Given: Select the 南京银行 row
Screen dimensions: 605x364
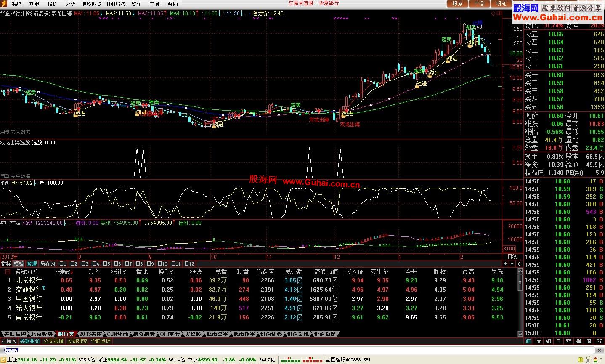Looking at the screenshot, I should pos(259,317).
